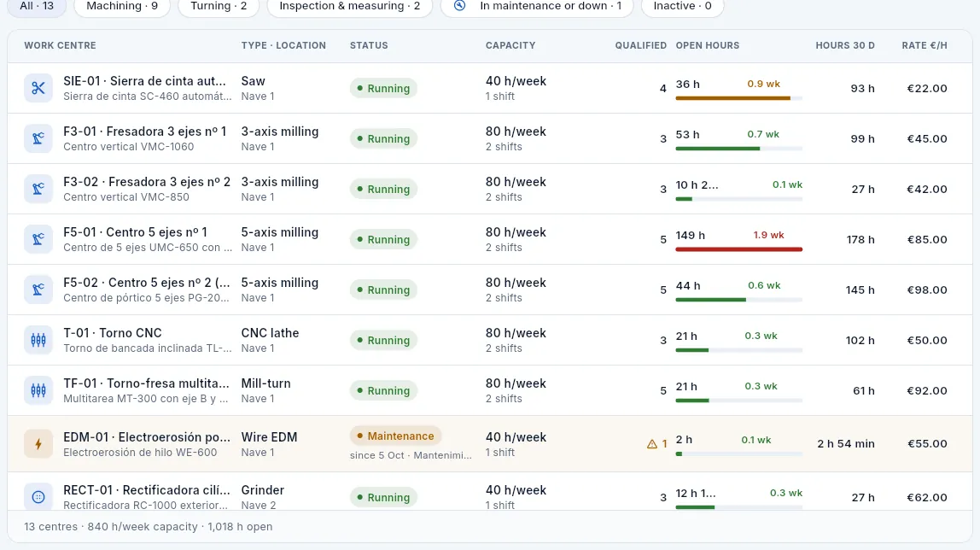Image resolution: width=980 pixels, height=550 pixels.
Task: Click the Wire EDM type cell
Action: [270, 437]
